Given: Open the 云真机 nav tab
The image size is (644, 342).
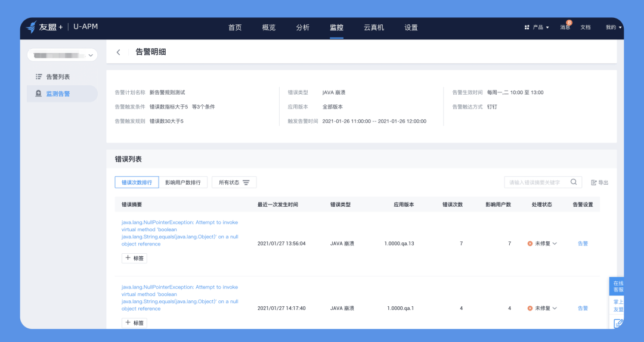Looking at the screenshot, I should pos(374,27).
